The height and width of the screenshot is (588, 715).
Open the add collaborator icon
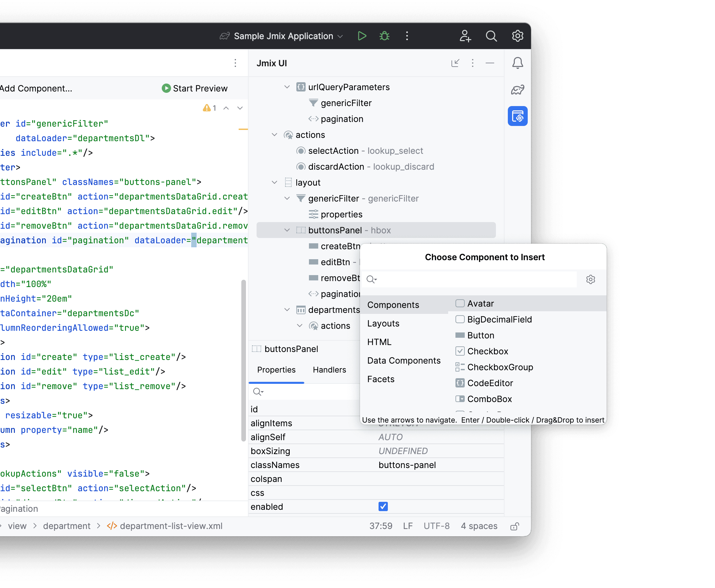tap(465, 36)
